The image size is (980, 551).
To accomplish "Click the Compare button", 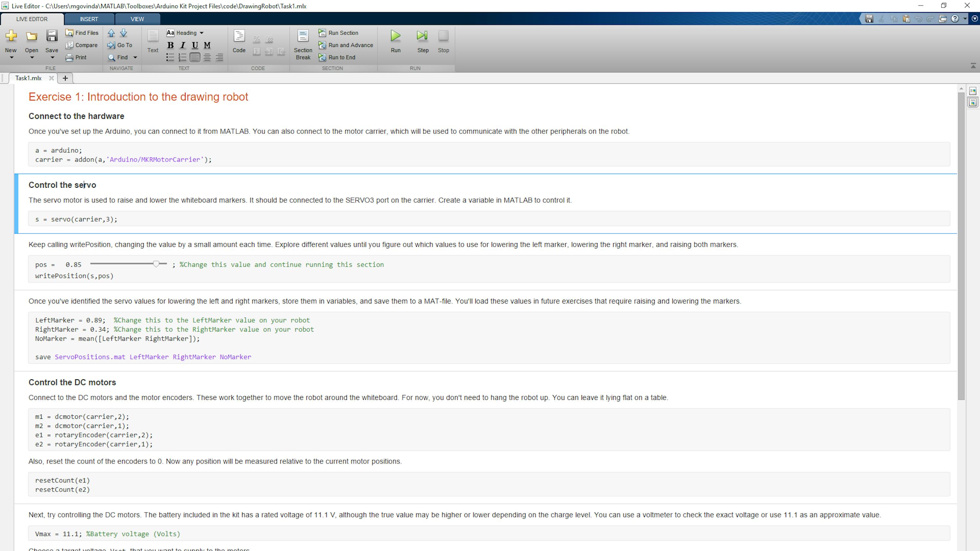I will point(81,45).
